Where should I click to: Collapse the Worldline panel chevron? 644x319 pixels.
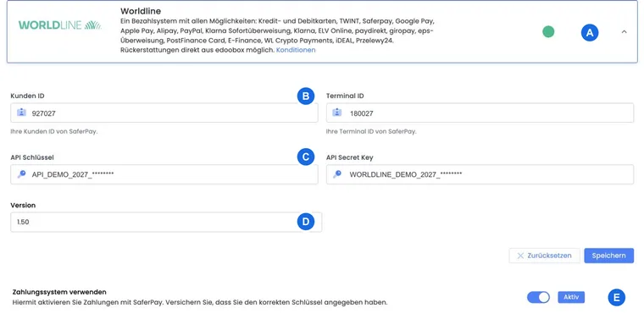click(x=624, y=31)
